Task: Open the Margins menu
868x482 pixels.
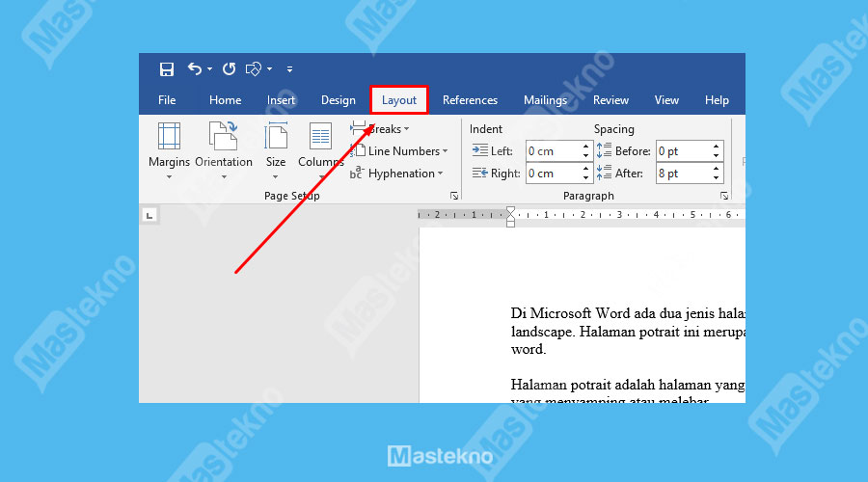Action: (169, 151)
